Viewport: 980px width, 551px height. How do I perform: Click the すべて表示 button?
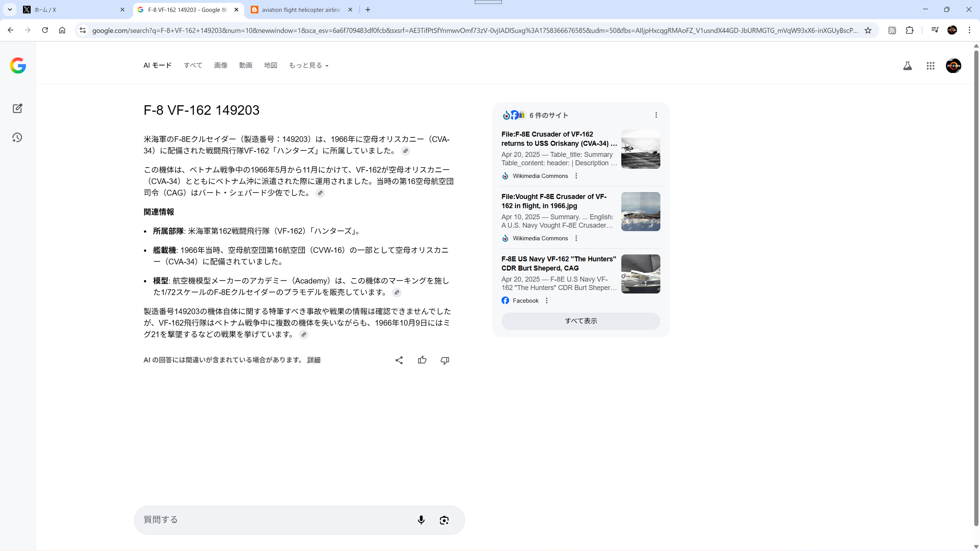coord(581,321)
